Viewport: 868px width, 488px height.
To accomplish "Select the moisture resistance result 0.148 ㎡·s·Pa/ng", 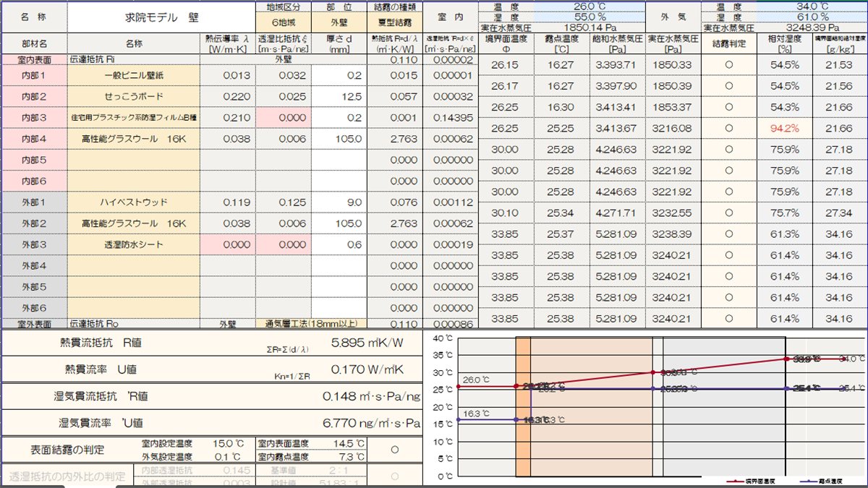I will [370, 396].
